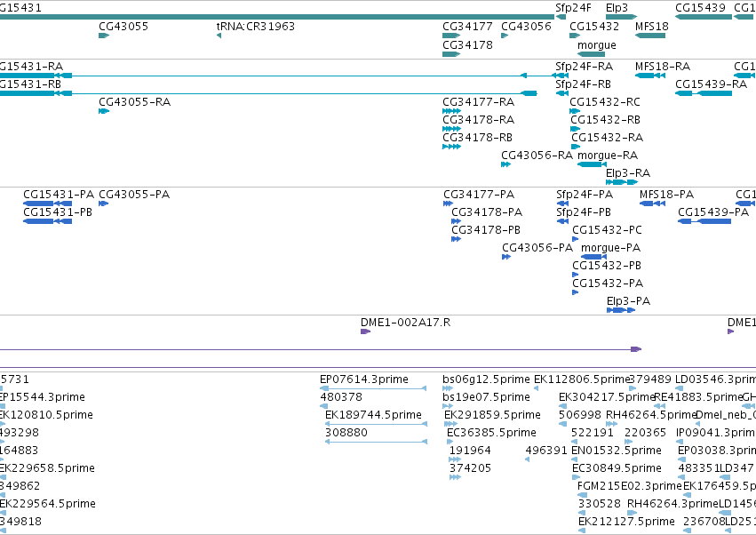
Task: Select the CG34177 gene label
Action: [x=467, y=27]
